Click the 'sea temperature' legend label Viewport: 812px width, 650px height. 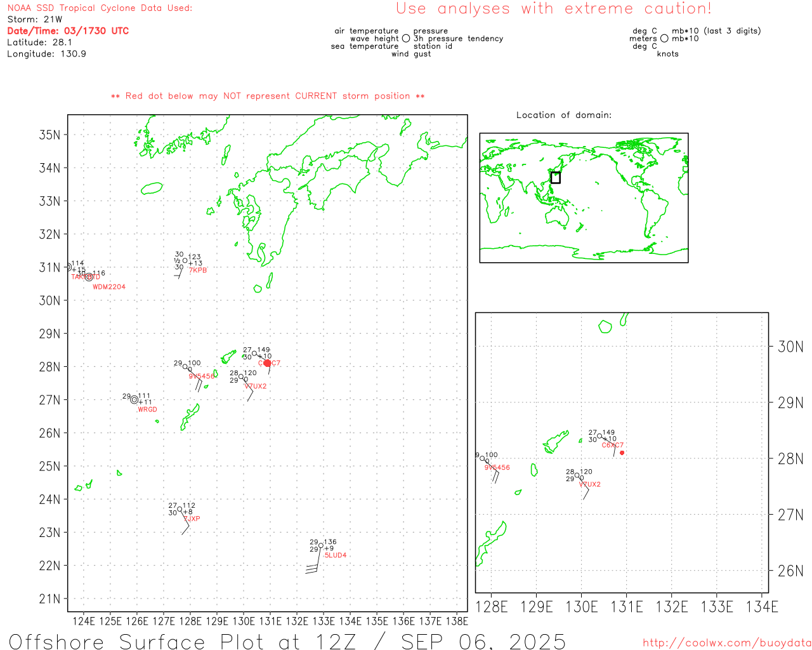click(365, 46)
